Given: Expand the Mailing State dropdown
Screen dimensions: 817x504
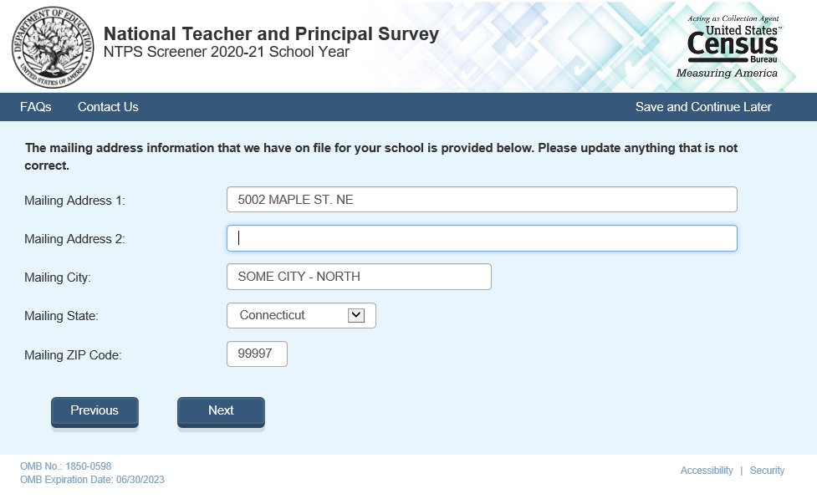Looking at the screenshot, I should tap(301, 315).
